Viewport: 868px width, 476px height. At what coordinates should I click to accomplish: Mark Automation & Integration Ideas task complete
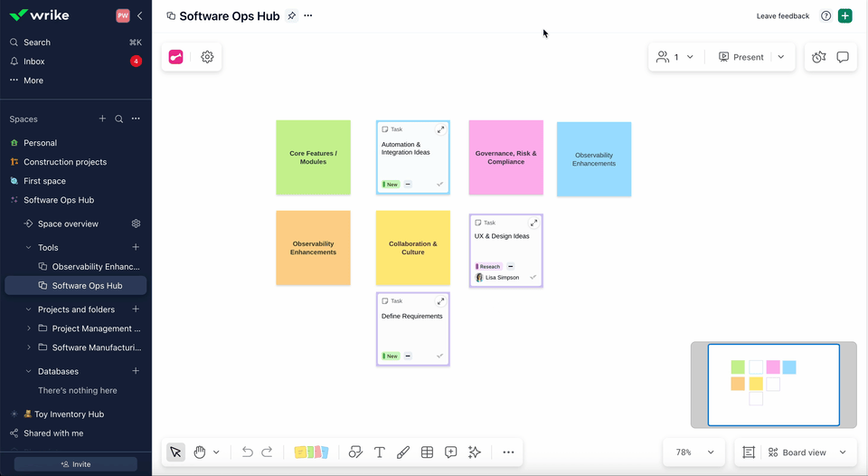tap(440, 184)
